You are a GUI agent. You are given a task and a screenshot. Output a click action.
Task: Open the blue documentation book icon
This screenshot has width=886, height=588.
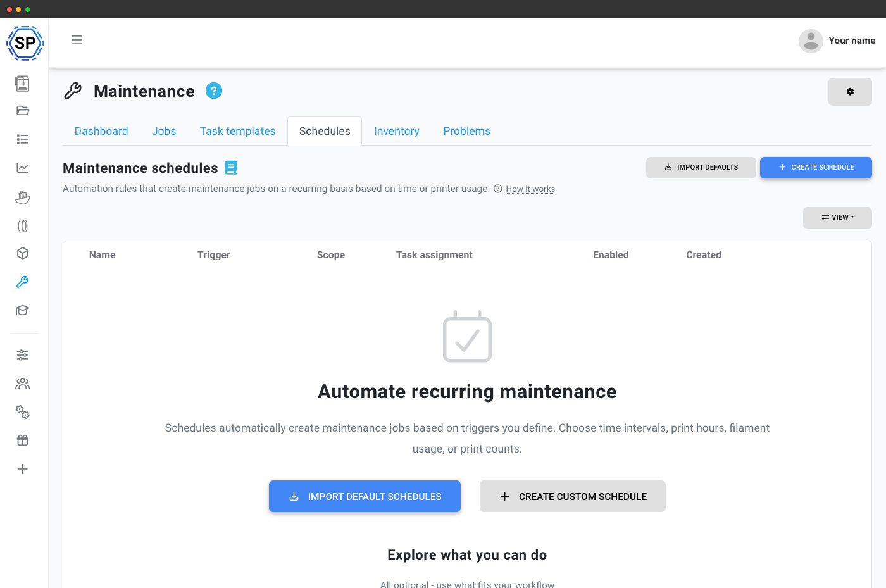click(x=231, y=168)
